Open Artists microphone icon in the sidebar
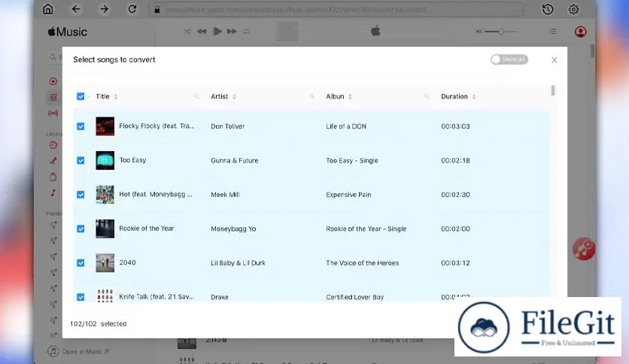 pyautogui.click(x=53, y=161)
